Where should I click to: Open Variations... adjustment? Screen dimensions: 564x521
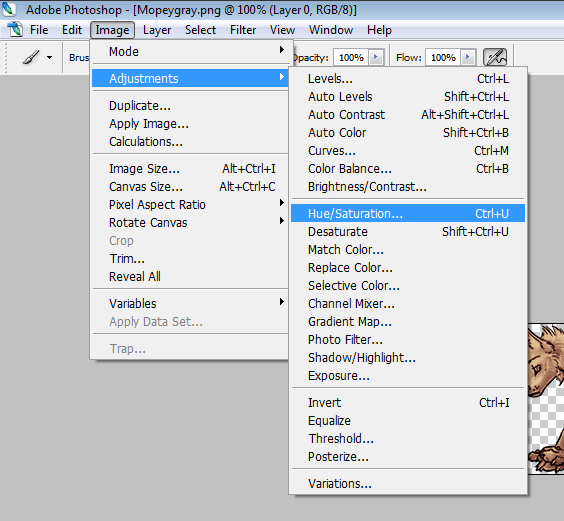click(408, 483)
